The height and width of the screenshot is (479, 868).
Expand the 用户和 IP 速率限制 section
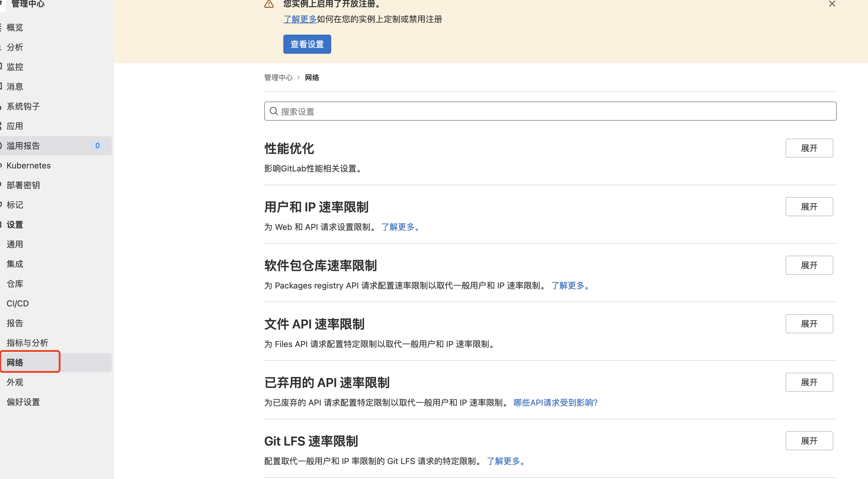(x=809, y=207)
